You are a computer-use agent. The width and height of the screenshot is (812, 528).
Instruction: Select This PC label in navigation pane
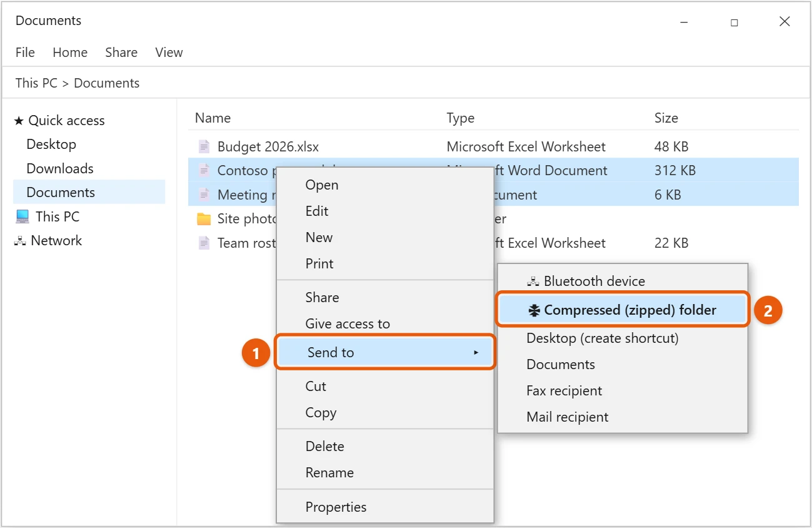[x=58, y=217]
